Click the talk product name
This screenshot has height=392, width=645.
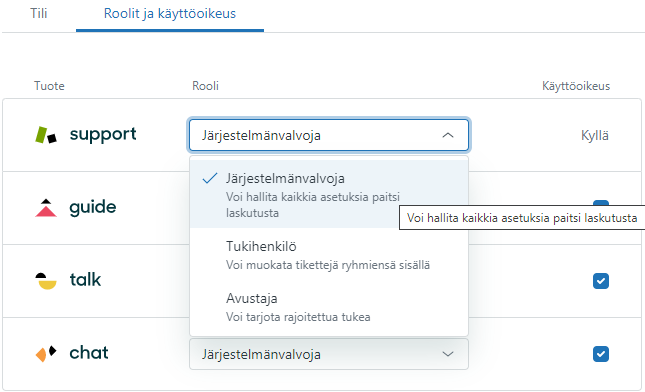[85, 280]
